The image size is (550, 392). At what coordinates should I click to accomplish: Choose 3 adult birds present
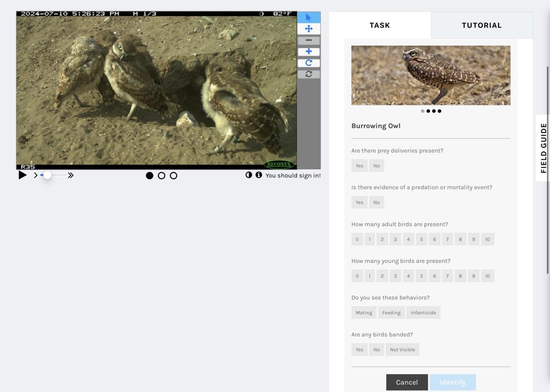click(x=395, y=239)
